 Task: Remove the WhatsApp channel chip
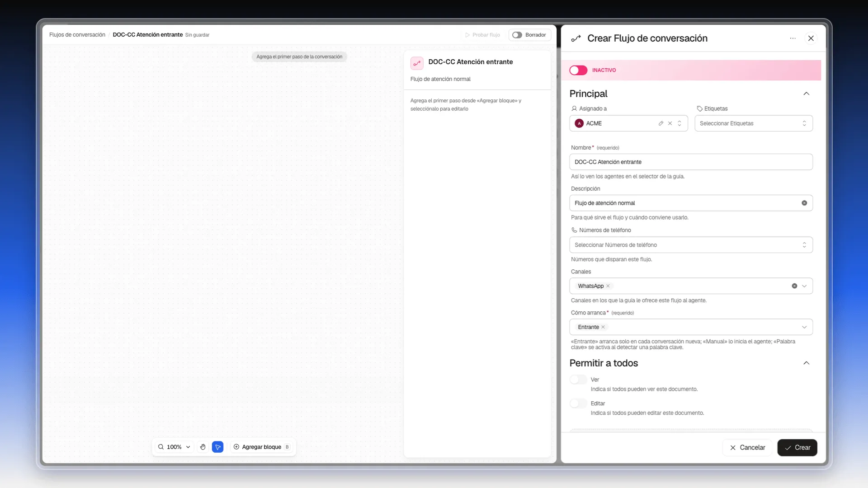pyautogui.click(x=608, y=286)
